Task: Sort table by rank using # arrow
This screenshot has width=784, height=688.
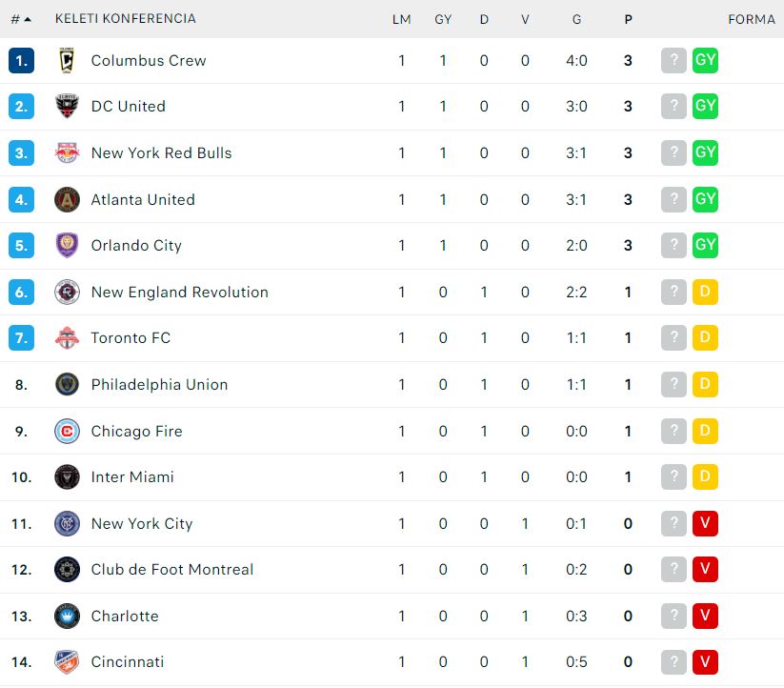Action: (21, 19)
